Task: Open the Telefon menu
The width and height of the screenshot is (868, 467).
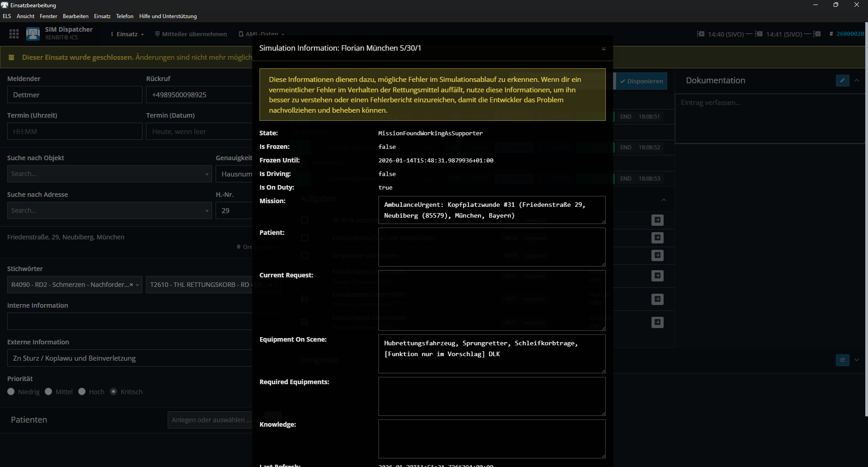Action: point(124,16)
